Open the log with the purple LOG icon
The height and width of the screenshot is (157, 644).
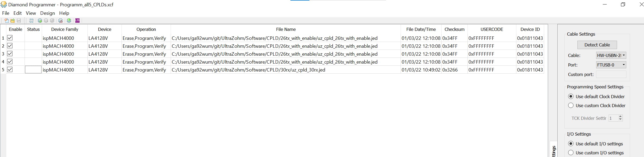(x=77, y=21)
